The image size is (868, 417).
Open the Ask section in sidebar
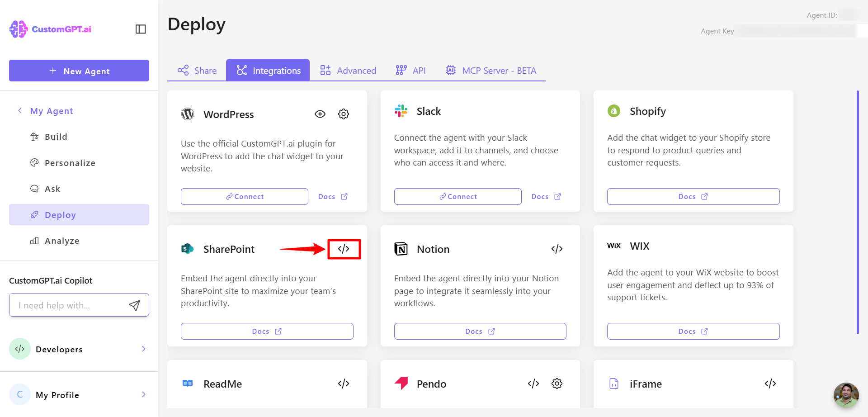[79, 189]
